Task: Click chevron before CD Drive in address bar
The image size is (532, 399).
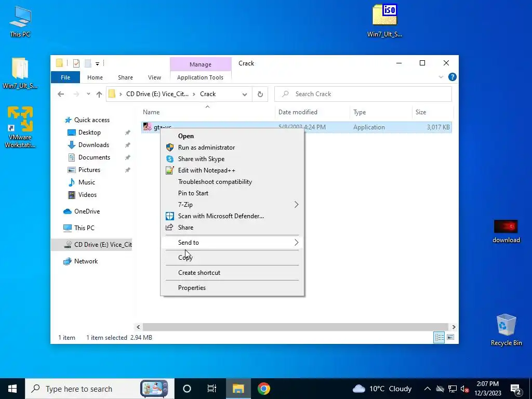Action: [121, 95]
